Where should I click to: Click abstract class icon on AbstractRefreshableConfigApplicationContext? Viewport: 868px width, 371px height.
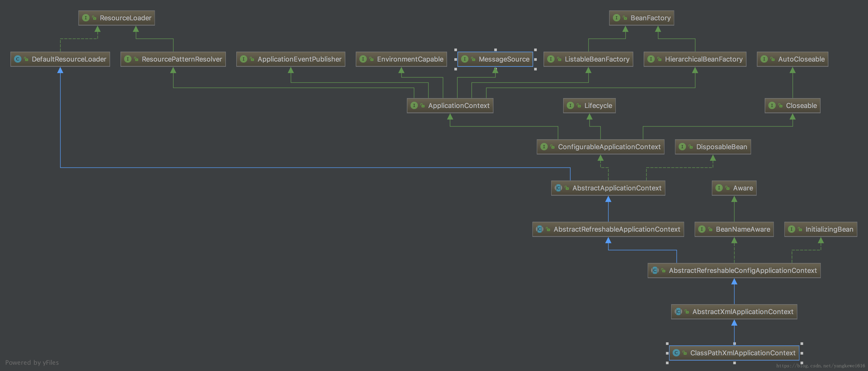tap(655, 270)
